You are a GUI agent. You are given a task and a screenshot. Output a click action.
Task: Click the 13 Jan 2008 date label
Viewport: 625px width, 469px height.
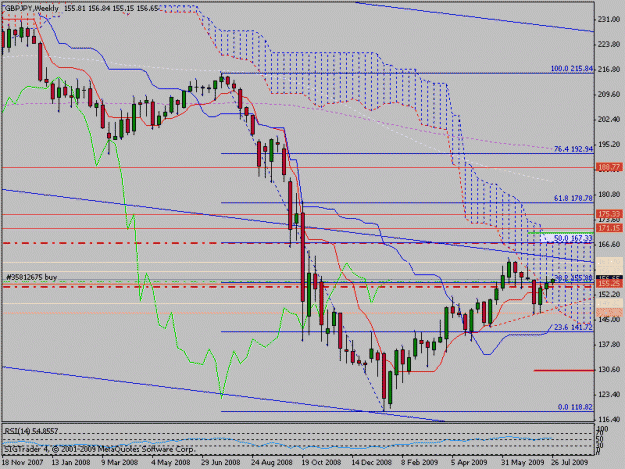[x=71, y=463]
